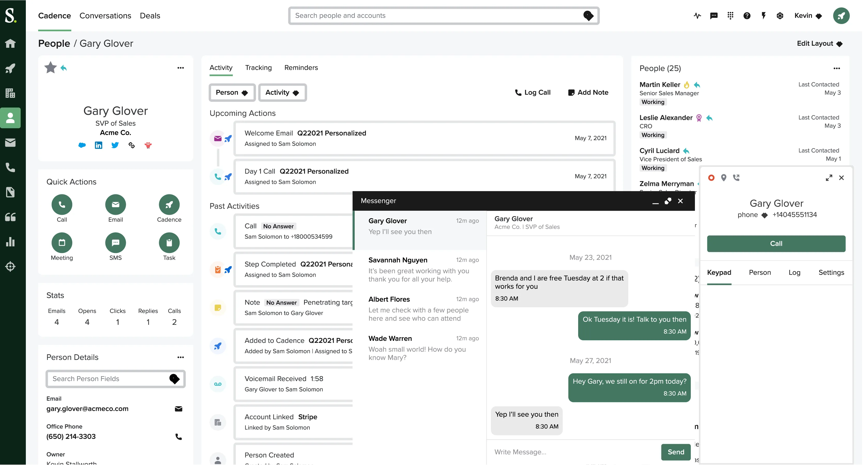Open the help question mark icon
This screenshot has width=868, height=465.
click(747, 15)
